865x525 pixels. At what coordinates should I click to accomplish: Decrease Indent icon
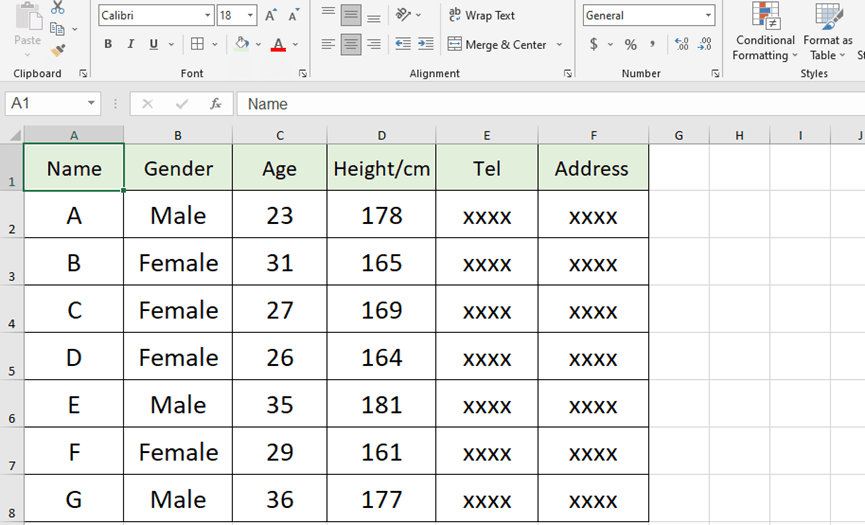pos(403,44)
